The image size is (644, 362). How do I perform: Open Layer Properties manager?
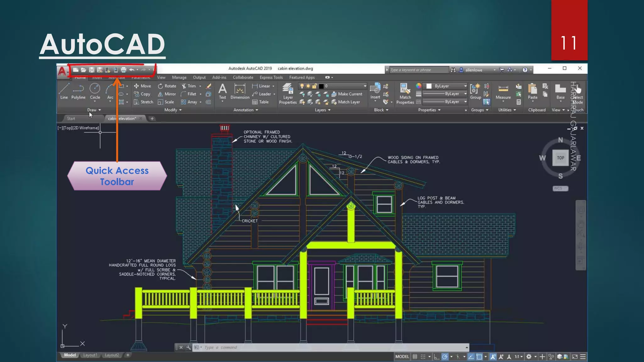point(288,94)
